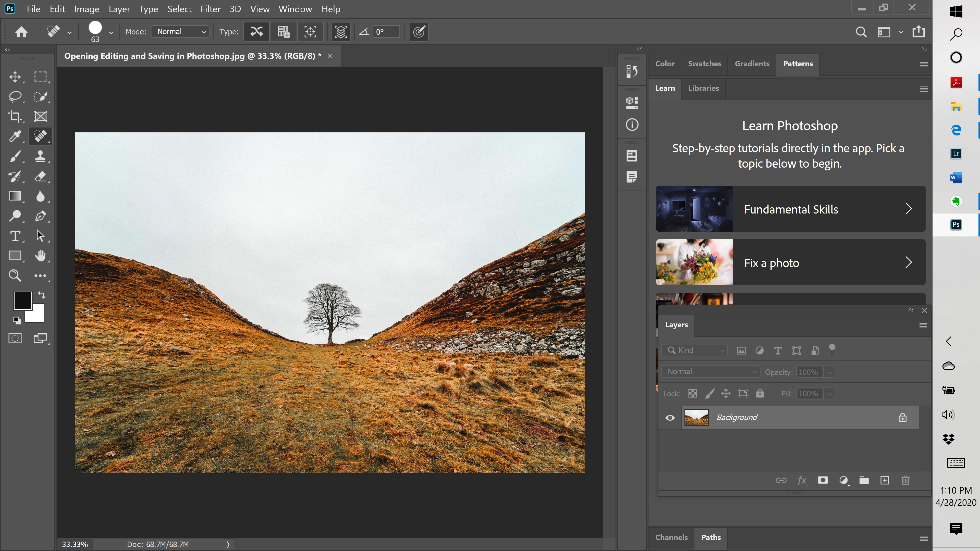Open the Fundamental Skills tutorial
The image size is (980, 551).
tap(790, 209)
